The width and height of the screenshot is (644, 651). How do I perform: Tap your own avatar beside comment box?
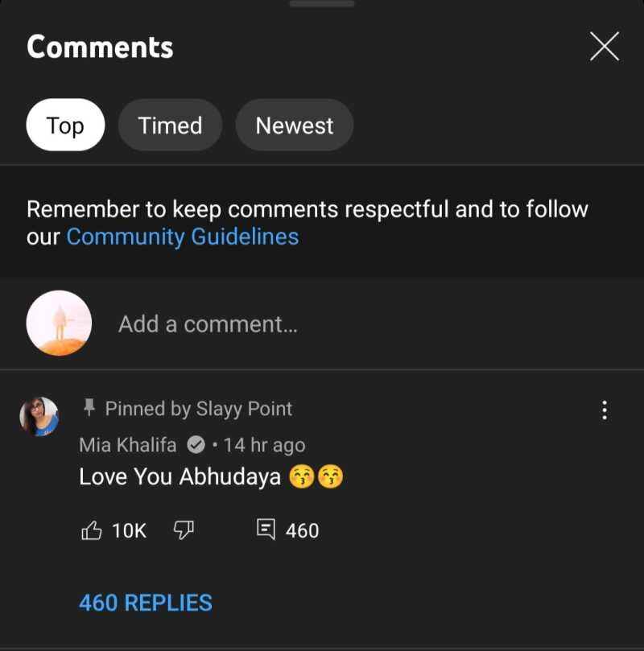pyautogui.click(x=59, y=323)
